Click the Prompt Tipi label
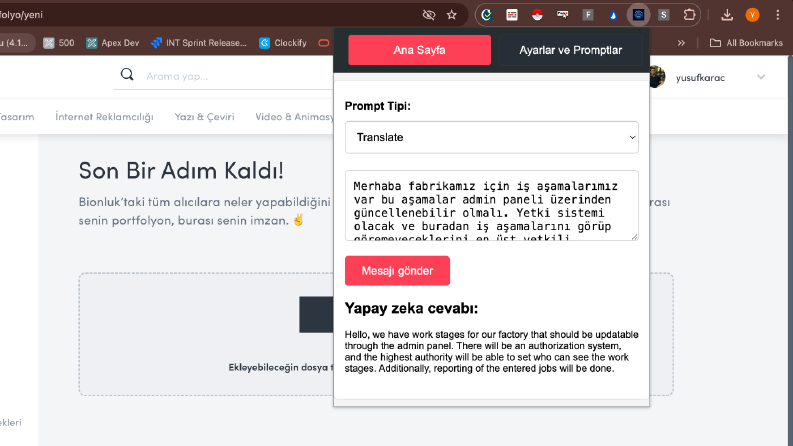The height and width of the screenshot is (446, 793). tap(378, 106)
